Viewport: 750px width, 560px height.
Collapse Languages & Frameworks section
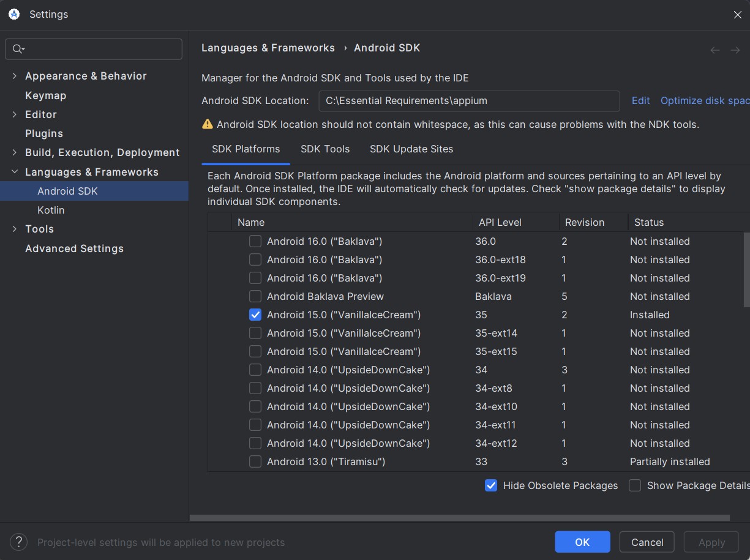point(15,172)
